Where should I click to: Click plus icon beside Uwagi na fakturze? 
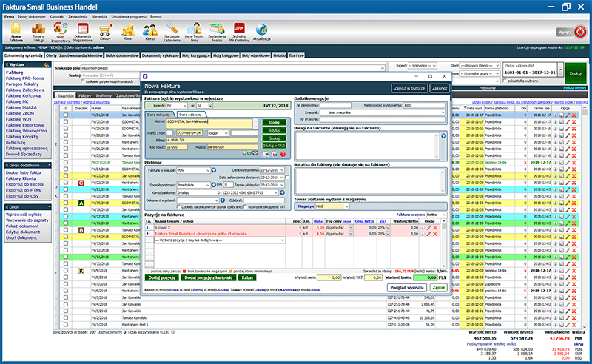tap(443, 136)
